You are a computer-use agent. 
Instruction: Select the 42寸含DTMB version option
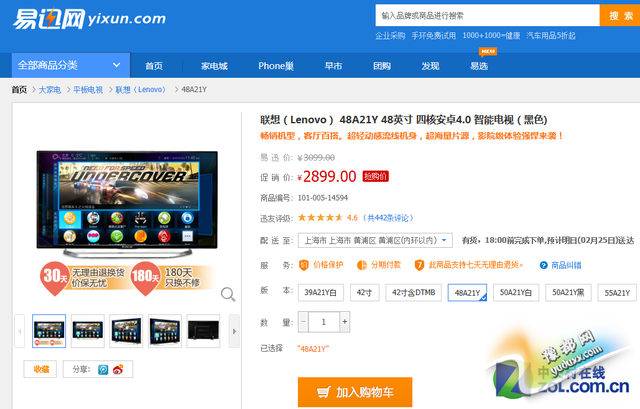pyautogui.click(x=412, y=293)
